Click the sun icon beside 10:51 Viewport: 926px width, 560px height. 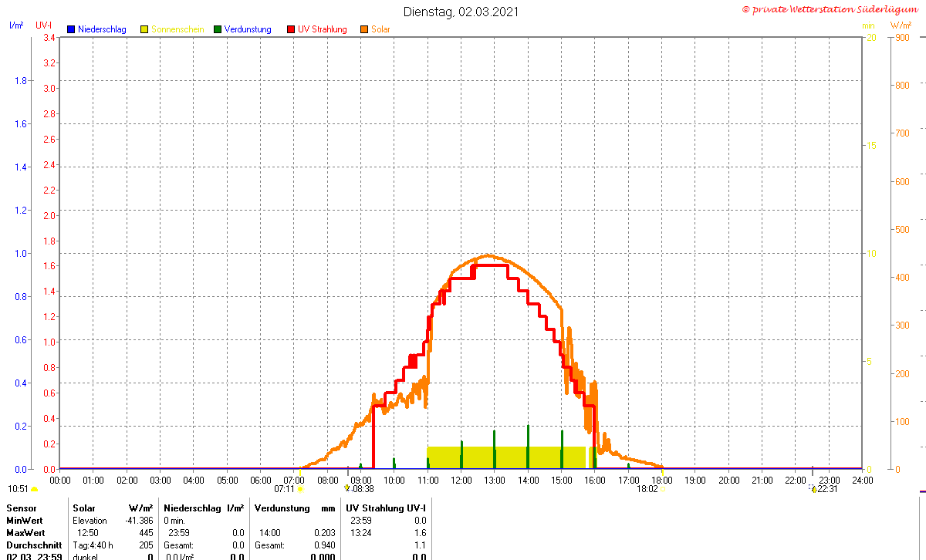tap(34, 489)
